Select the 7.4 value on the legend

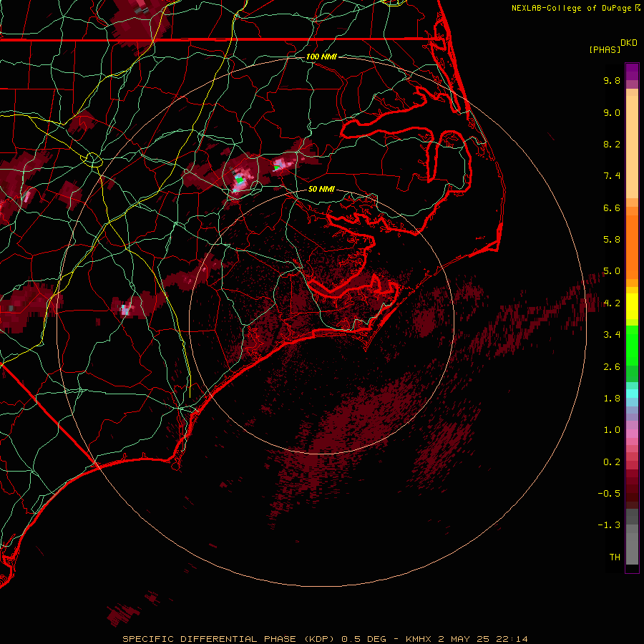pos(612,176)
